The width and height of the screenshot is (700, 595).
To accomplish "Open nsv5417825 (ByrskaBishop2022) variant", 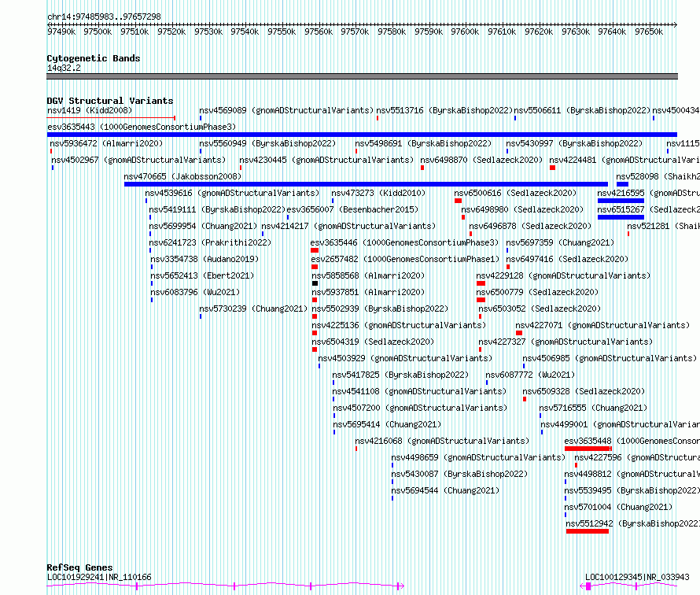I will (400, 375).
